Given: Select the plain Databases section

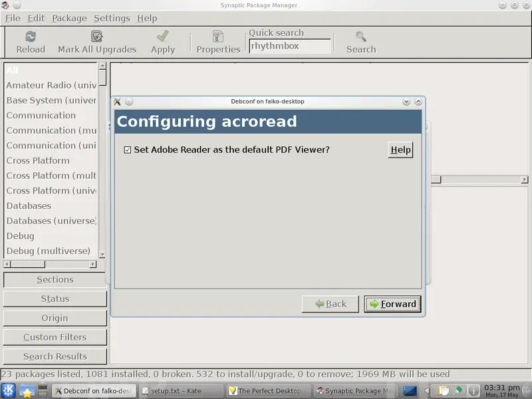Looking at the screenshot, I should click(51, 206).
